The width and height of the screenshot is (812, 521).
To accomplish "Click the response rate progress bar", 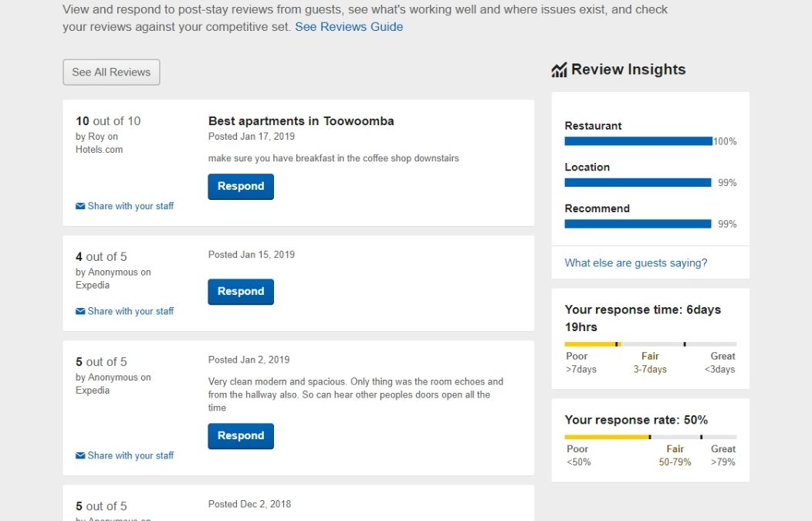I will pyautogui.click(x=650, y=436).
